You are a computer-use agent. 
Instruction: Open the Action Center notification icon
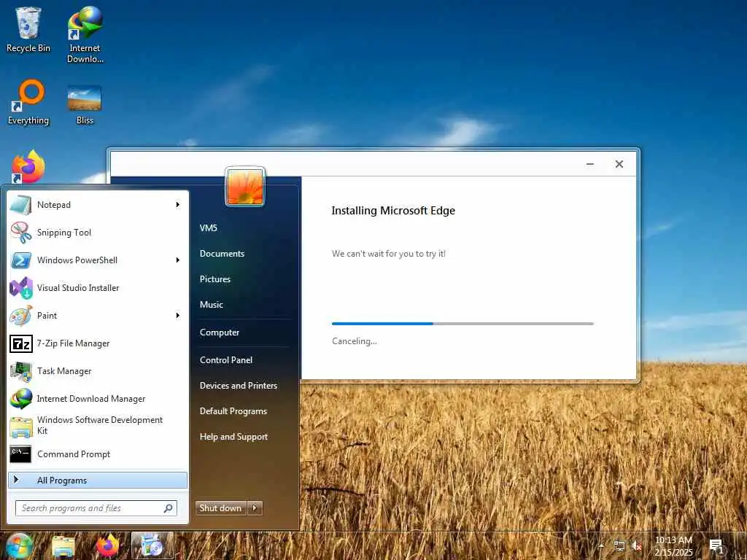coord(716,546)
